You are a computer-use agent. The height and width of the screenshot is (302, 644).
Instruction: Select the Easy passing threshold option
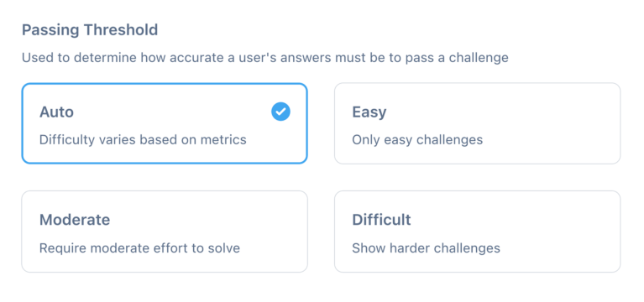[x=477, y=123]
